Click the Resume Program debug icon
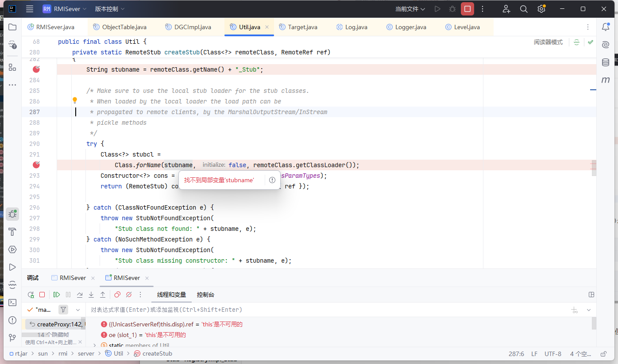Viewport: 618px width, 364px height. click(x=57, y=295)
